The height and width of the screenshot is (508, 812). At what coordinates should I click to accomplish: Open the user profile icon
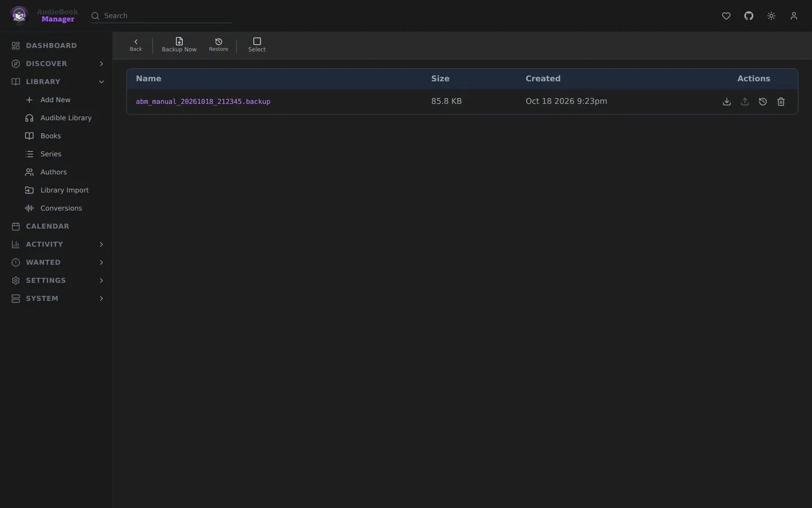794,16
